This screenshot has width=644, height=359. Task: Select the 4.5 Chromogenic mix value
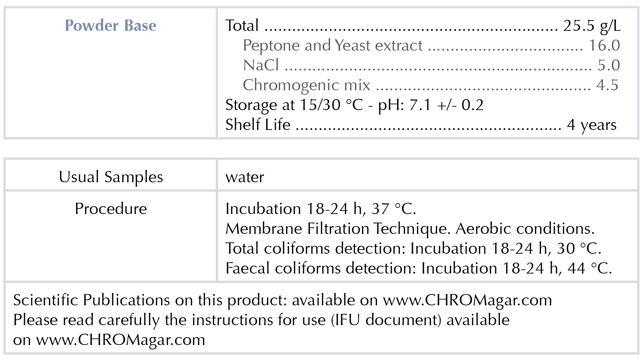click(607, 85)
